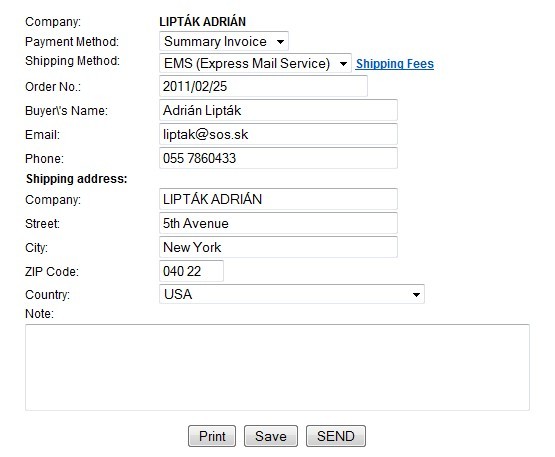The image size is (555, 457).
Task: Follow the Shipping Fees link
Action: 395,64
